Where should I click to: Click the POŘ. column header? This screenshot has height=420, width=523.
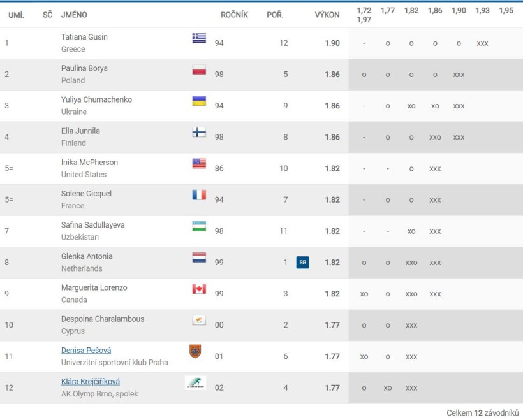pos(275,15)
